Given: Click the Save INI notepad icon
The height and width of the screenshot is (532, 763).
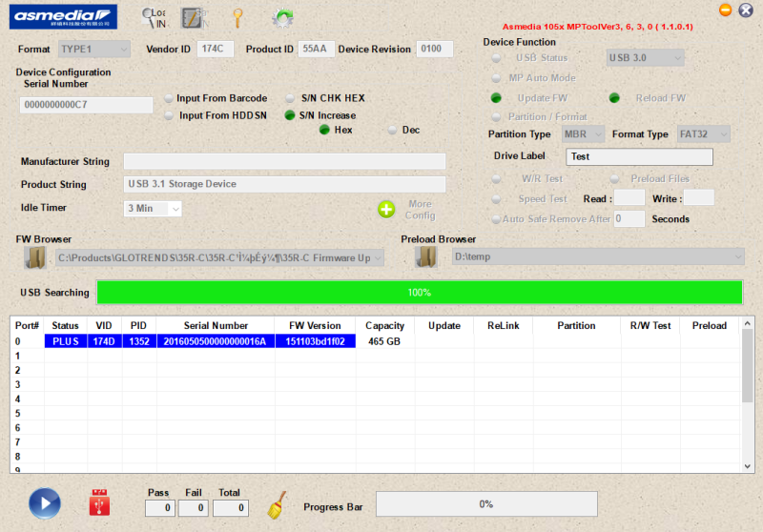Looking at the screenshot, I should [x=194, y=18].
